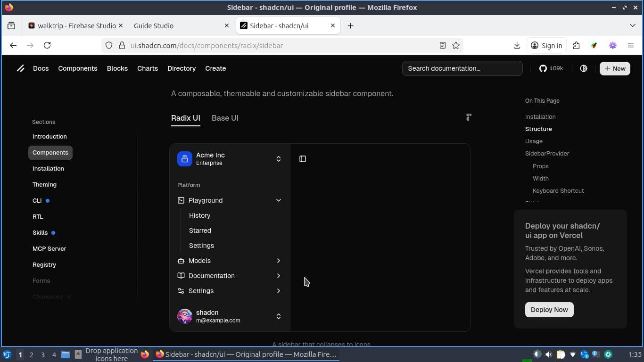Toggle Firefox reader view

(x=442, y=45)
